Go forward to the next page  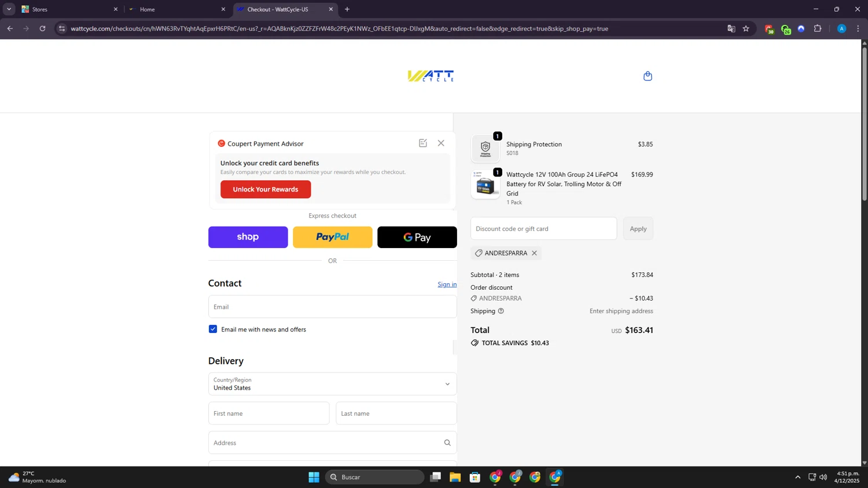pos(26,28)
